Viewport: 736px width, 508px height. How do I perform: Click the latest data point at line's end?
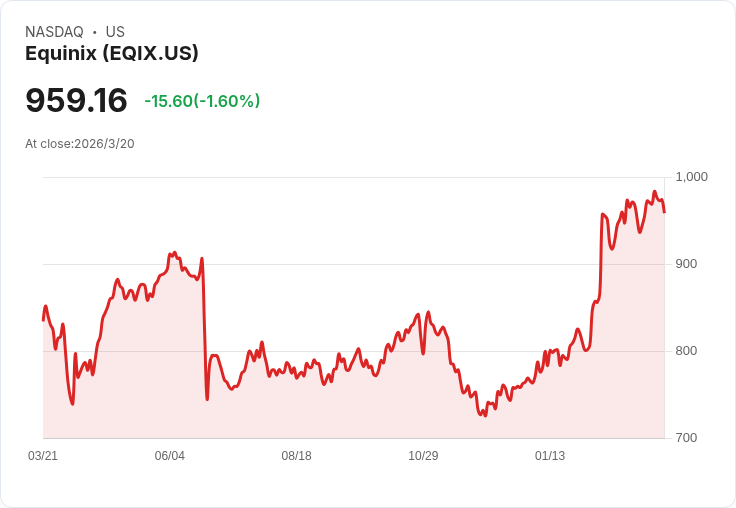pos(664,212)
